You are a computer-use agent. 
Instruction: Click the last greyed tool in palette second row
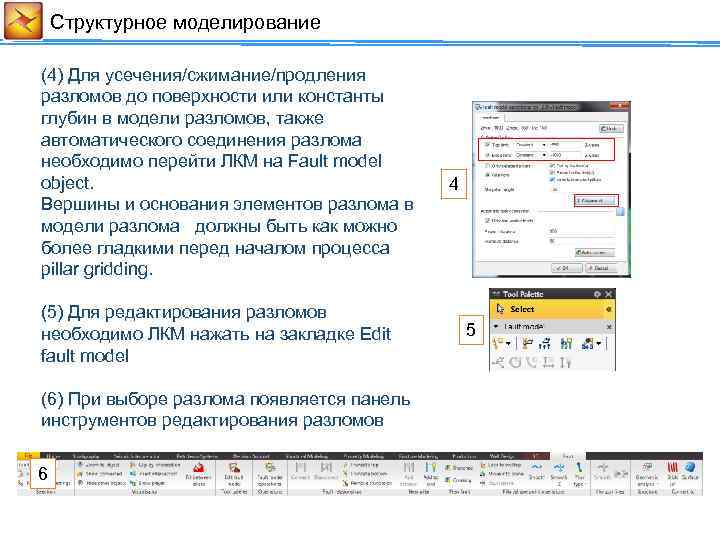click(566, 362)
